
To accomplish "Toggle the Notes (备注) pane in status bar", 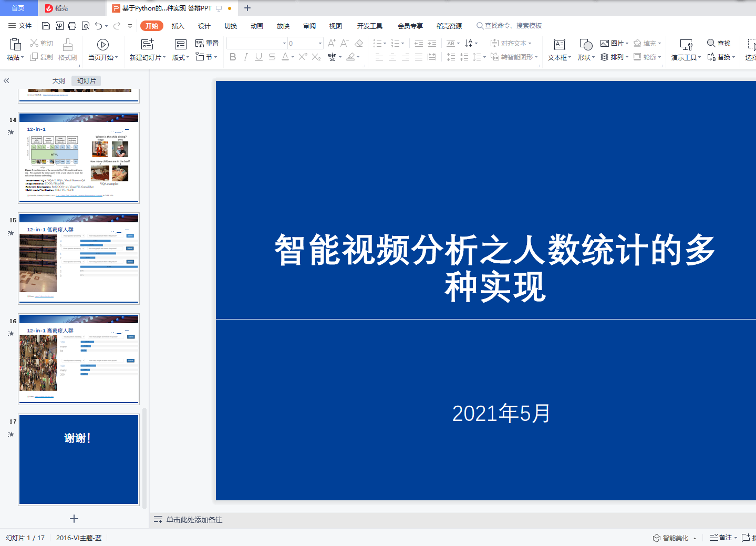I will [x=721, y=538].
